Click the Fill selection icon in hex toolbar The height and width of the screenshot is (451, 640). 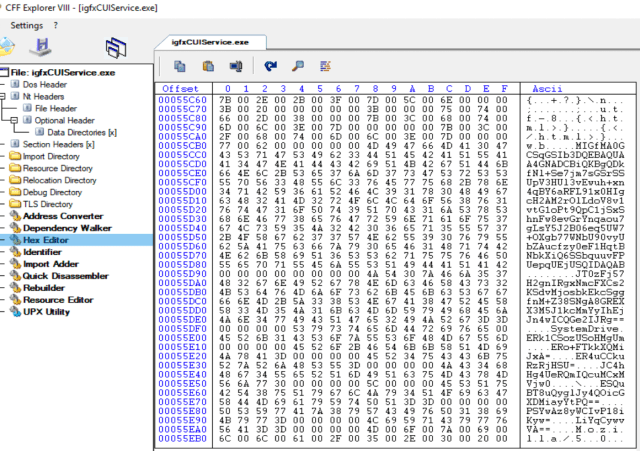tap(236, 66)
